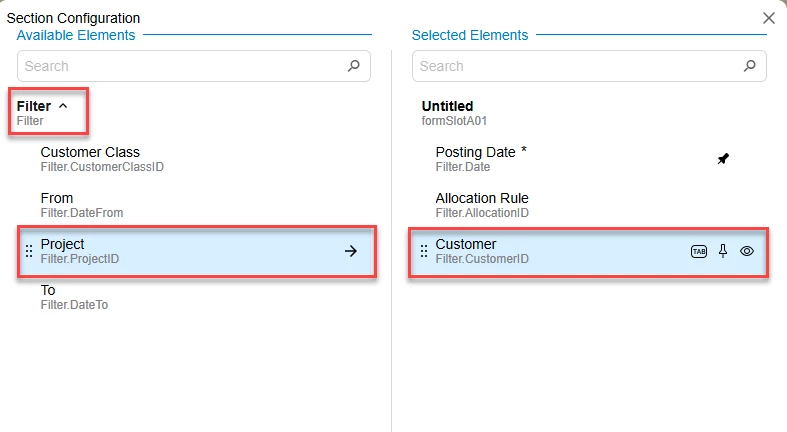
Task: Unpin the Posting Date field
Action: tap(723, 159)
